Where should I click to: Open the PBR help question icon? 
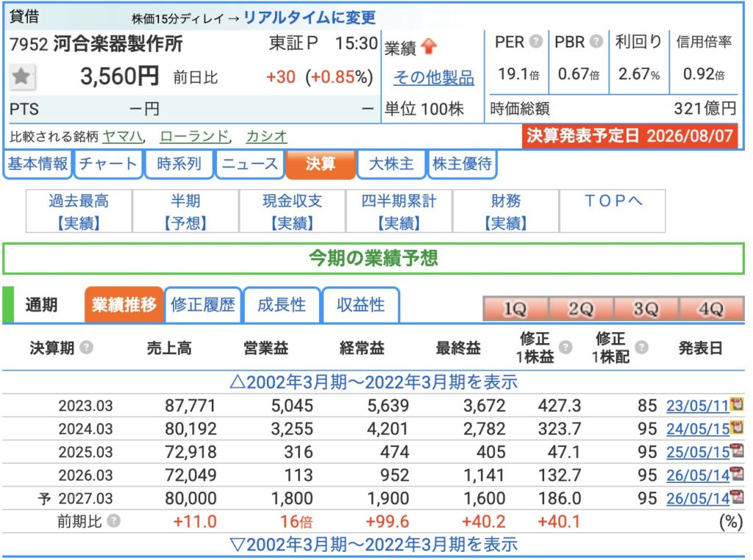596,42
